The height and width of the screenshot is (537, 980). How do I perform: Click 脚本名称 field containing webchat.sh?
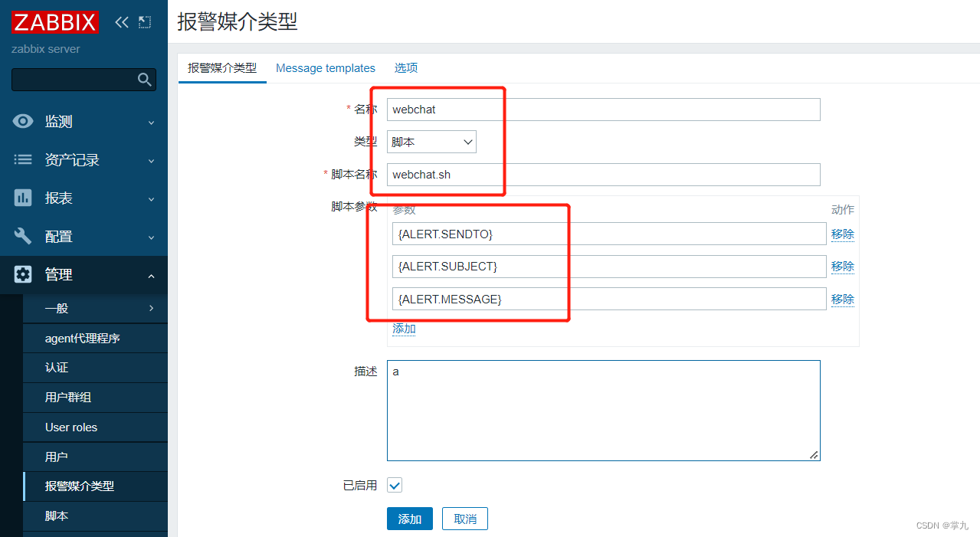(604, 175)
